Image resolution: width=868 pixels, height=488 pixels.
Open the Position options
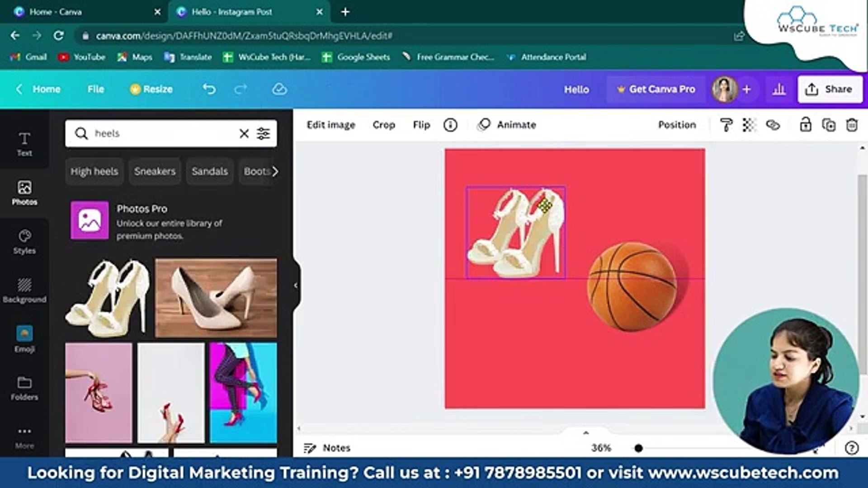[x=677, y=125]
